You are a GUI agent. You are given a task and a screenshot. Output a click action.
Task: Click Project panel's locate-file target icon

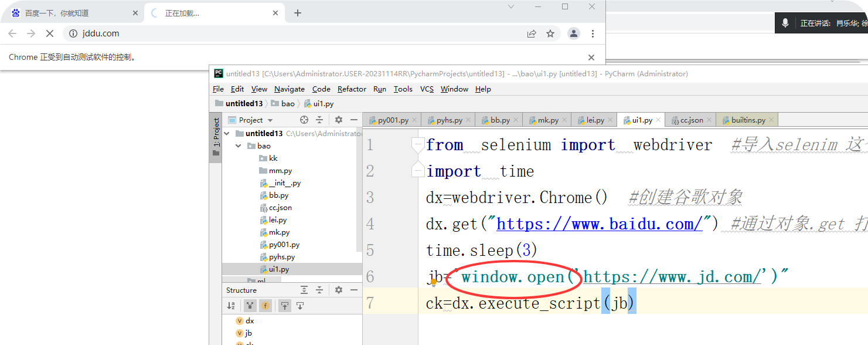point(304,120)
